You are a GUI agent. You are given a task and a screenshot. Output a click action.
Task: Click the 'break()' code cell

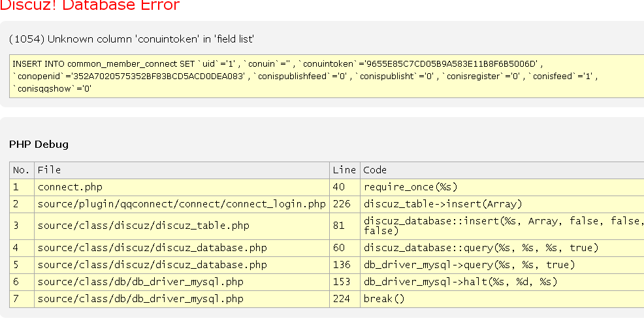384,299
